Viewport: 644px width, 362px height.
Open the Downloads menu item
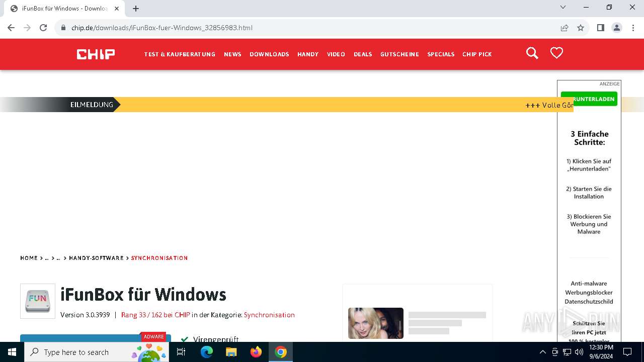point(269,54)
